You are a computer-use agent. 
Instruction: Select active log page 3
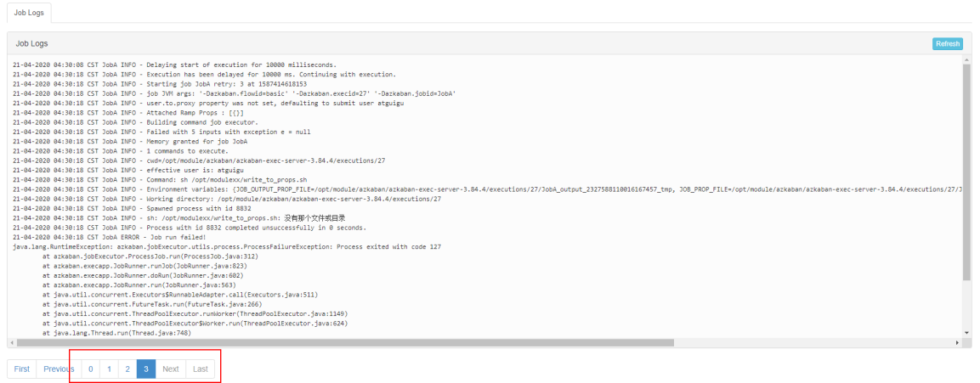tap(146, 369)
